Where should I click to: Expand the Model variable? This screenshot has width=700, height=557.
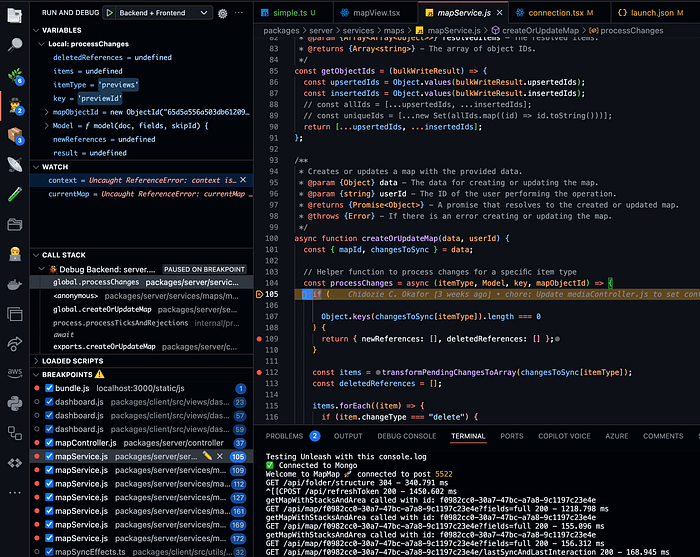(46, 126)
